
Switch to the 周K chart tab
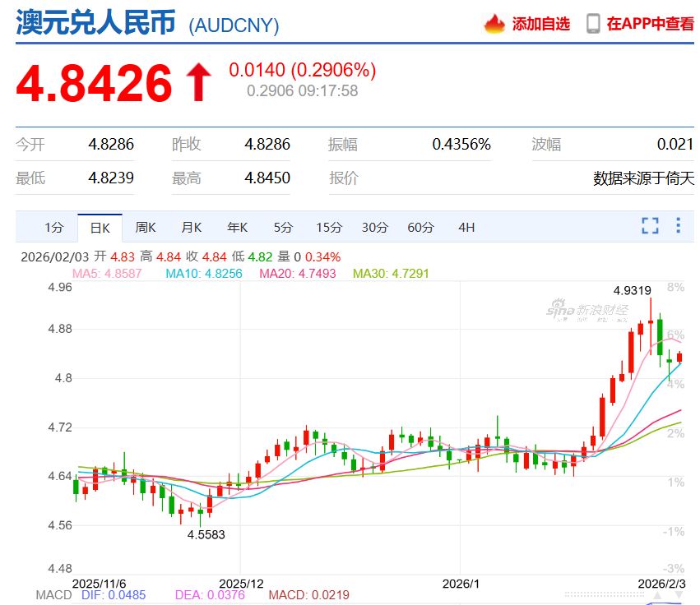146,228
